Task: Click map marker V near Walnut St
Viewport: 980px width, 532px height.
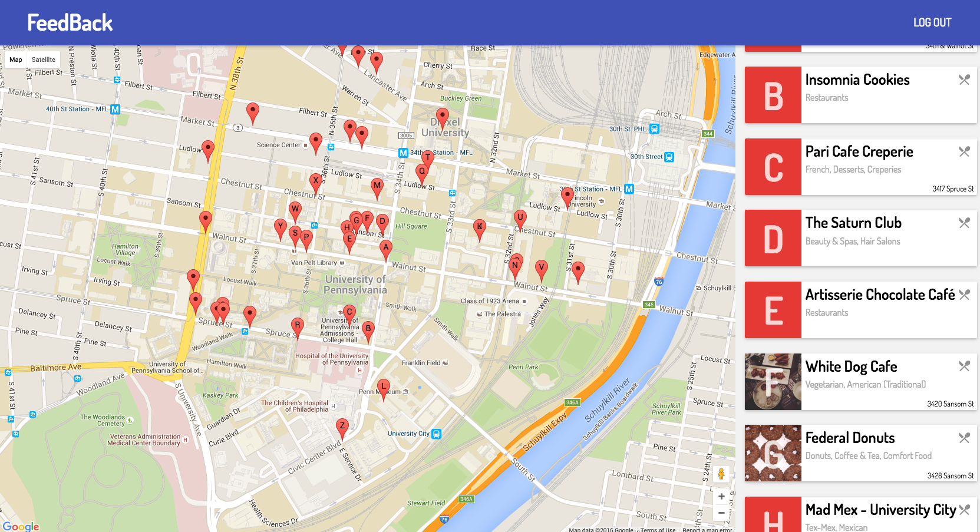Action: pos(542,270)
